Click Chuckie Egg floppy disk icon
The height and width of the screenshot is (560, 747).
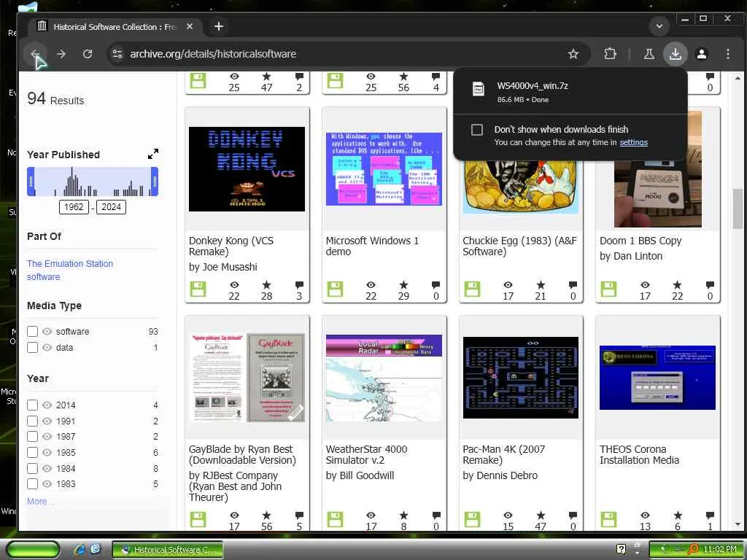pos(472,289)
